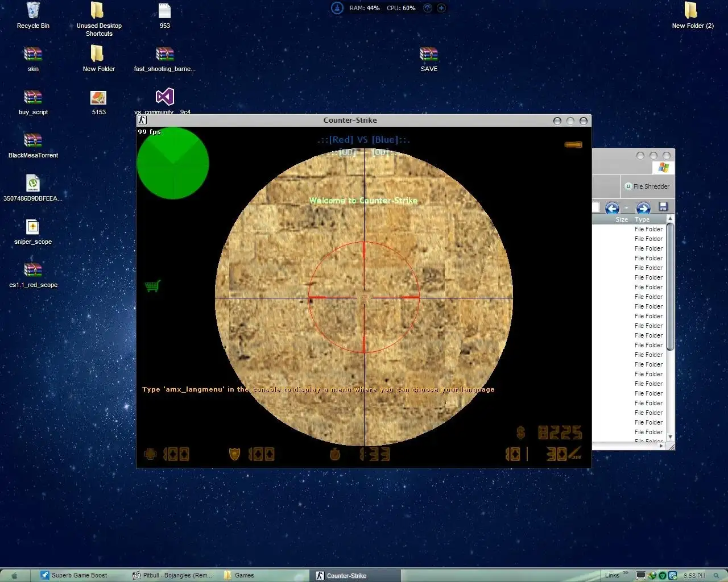This screenshot has width=728, height=582.
Task: Select the 3507486D9DBFEEA... torrent file icon
Action: click(33, 183)
